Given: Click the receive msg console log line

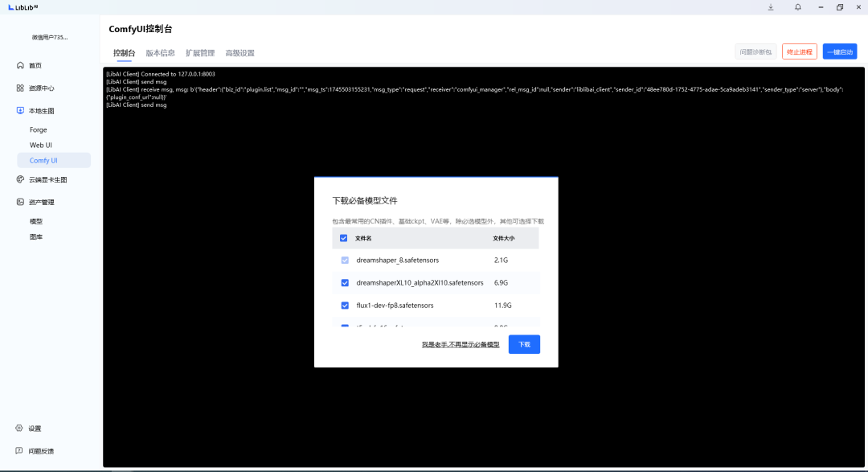Looking at the screenshot, I should pyautogui.click(x=474, y=89).
